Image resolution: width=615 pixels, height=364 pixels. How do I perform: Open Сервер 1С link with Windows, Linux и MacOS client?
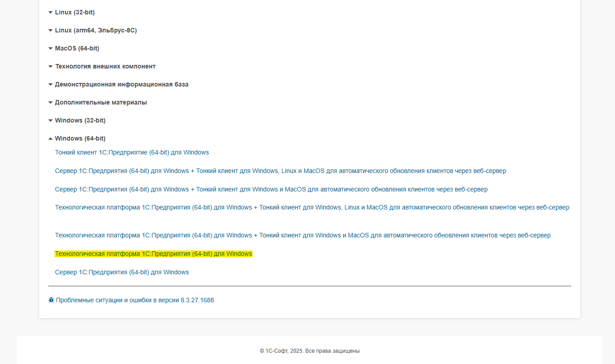280,171
